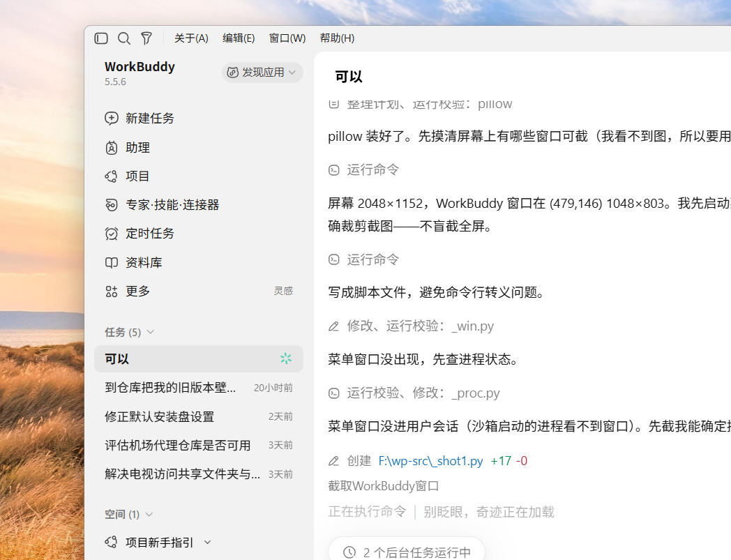
Task: Open the 发现应用 dropdown
Action: click(262, 73)
